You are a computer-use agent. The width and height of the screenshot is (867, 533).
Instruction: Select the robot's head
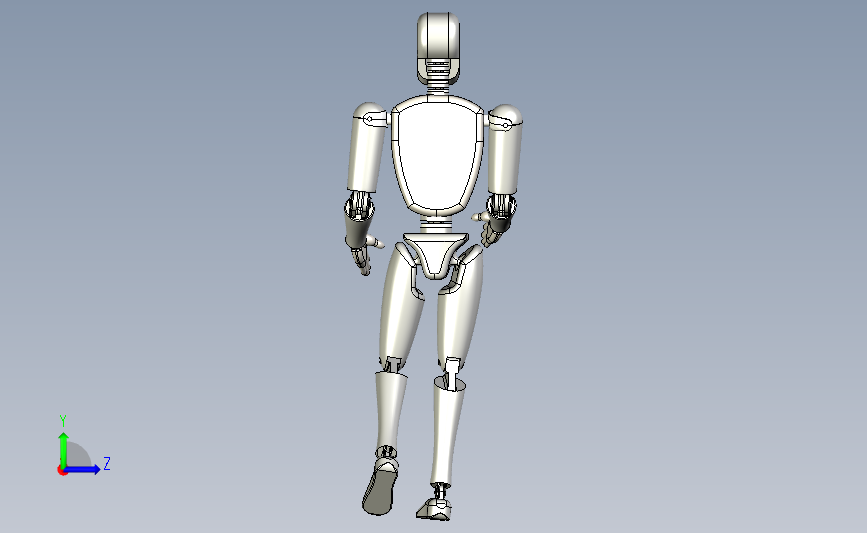point(438,48)
